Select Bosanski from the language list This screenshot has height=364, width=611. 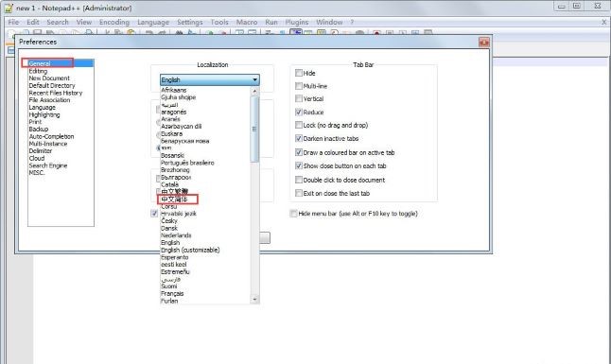(173, 155)
